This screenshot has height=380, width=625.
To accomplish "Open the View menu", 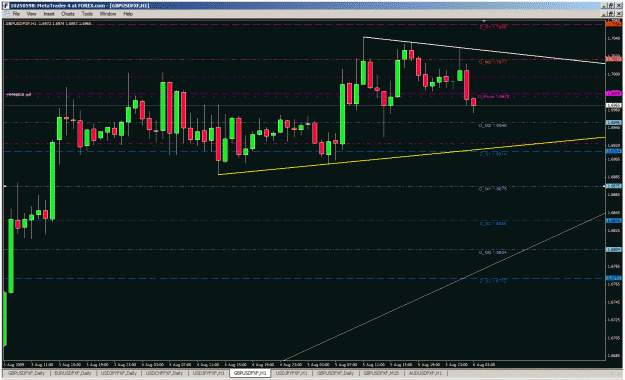I will tap(31, 14).
